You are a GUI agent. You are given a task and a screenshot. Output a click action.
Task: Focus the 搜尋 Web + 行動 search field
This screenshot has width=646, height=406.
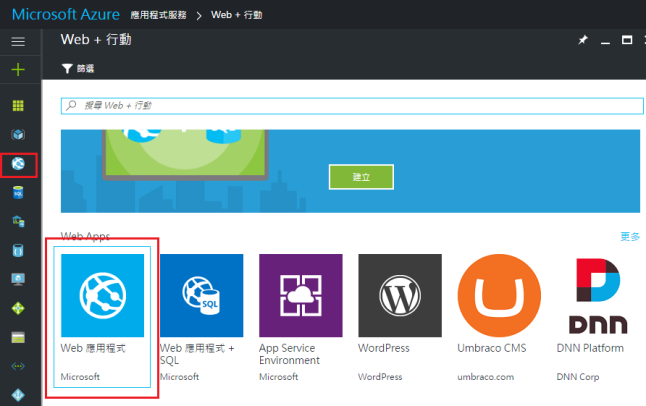pyautogui.click(x=352, y=106)
